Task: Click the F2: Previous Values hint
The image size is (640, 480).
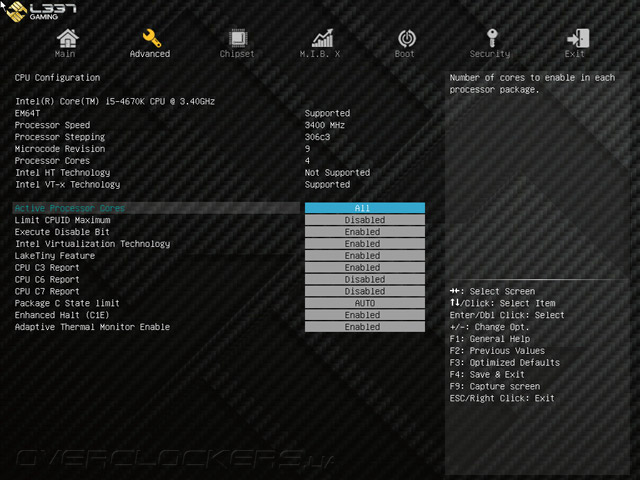Action: tap(497, 351)
